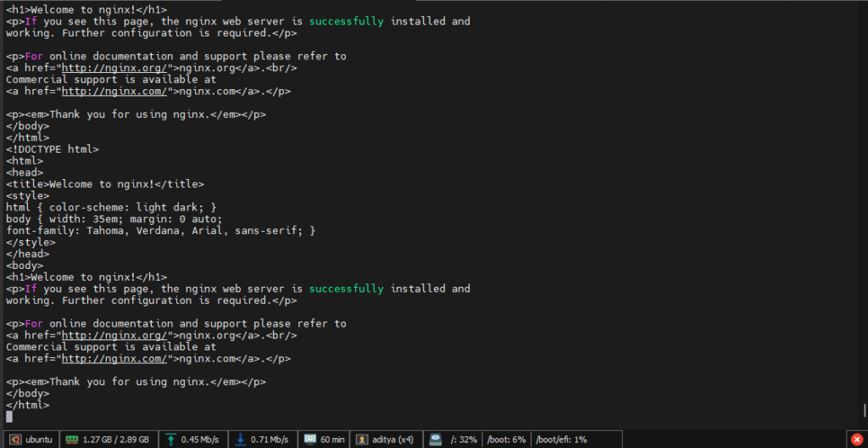Click the red error icon at bottom right
This screenshot has height=448, width=868.
(x=856, y=439)
